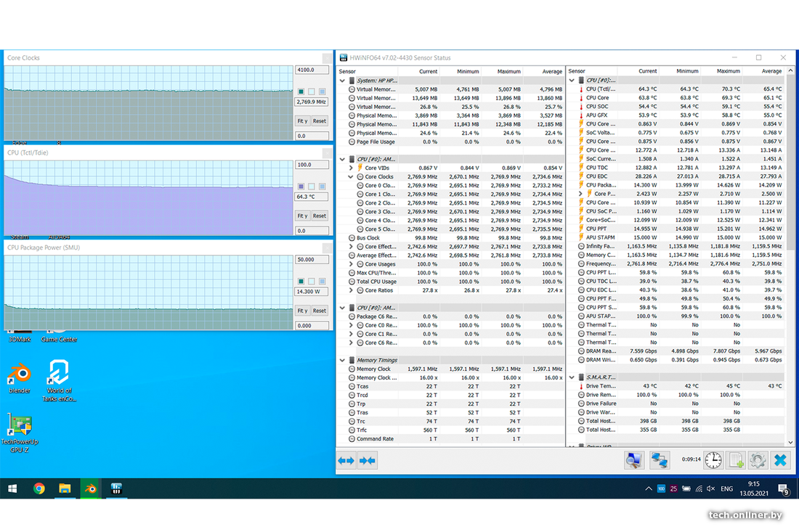Viewport: 799px width, 532px height.
Task: Open sensor settings gear icon
Action: [x=758, y=460]
